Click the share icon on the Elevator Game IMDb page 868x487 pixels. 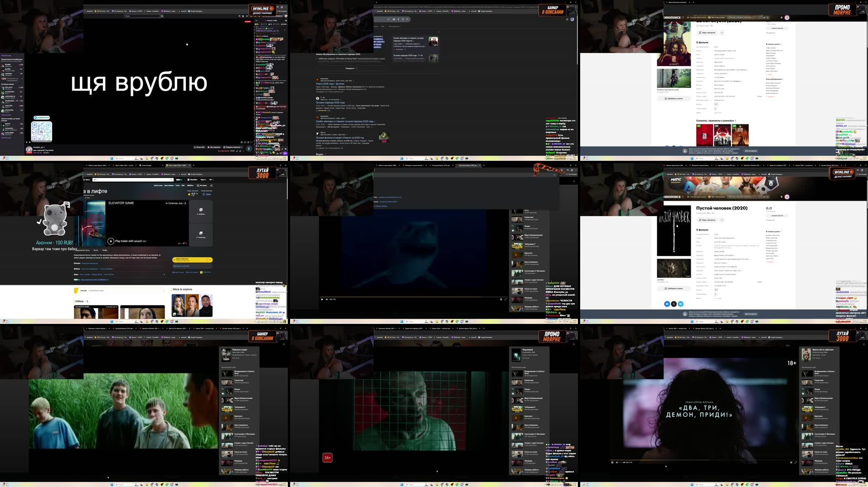212,185
